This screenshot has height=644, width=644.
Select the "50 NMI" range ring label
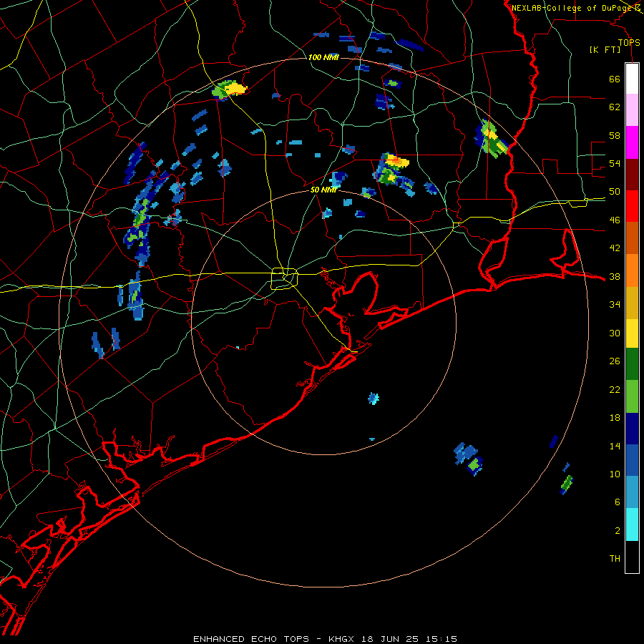click(x=323, y=190)
